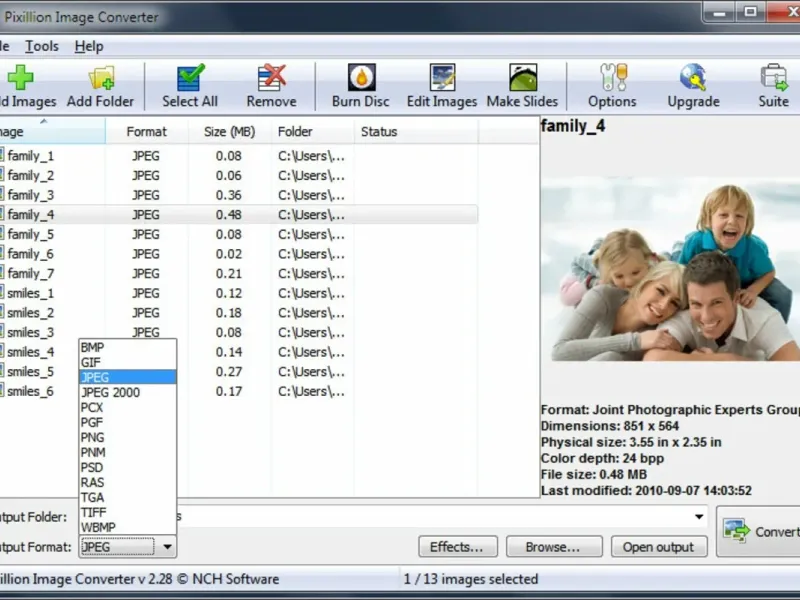The width and height of the screenshot is (800, 600).
Task: Select the smiles_6 image row
Action: point(239,391)
